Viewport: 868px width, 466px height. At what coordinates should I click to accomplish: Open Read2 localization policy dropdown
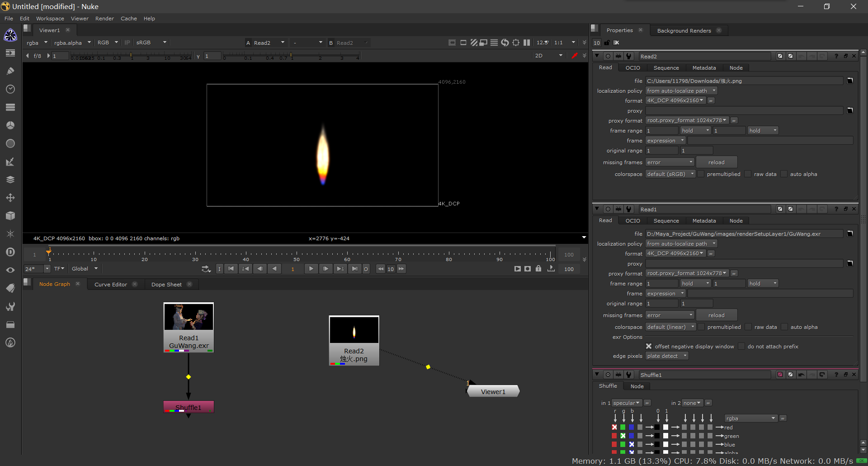tap(681, 91)
